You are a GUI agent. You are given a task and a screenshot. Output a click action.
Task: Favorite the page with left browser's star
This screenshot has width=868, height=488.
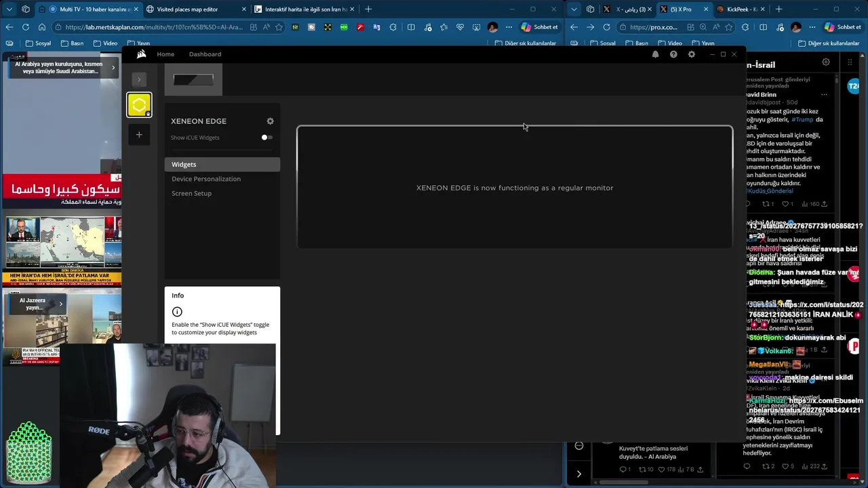(x=279, y=27)
